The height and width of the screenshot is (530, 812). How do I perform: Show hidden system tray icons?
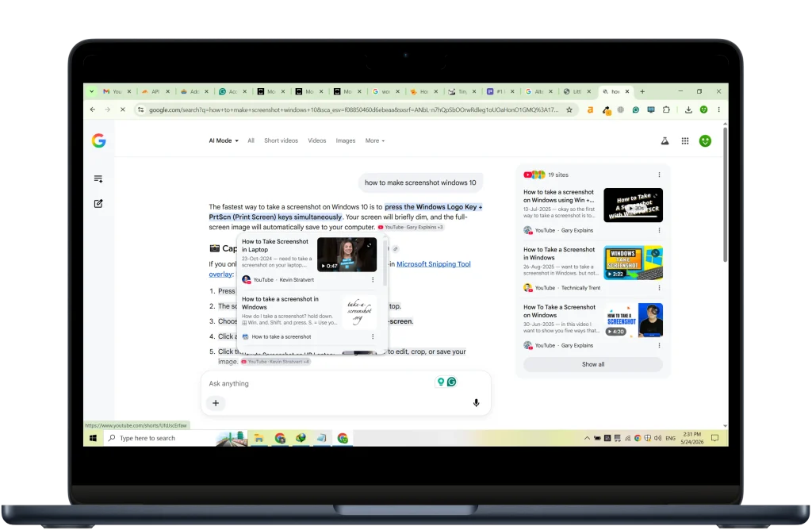[587, 438]
